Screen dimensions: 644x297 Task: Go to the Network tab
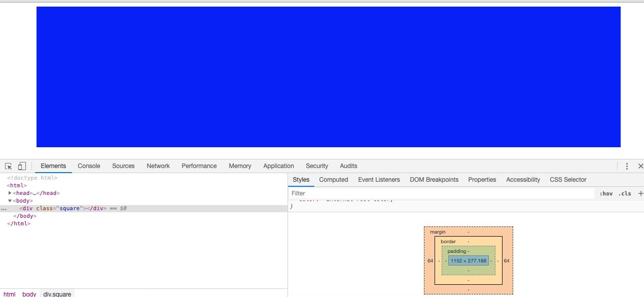pos(158,166)
